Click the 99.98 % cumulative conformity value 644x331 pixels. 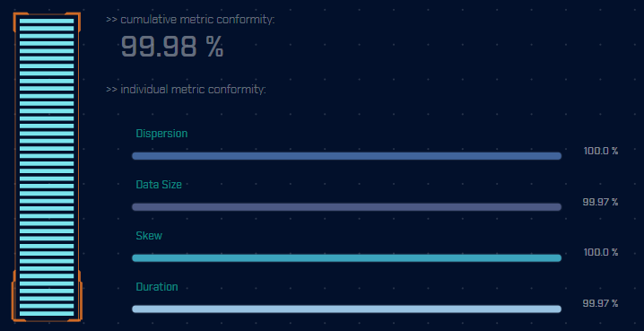pyautogui.click(x=172, y=47)
